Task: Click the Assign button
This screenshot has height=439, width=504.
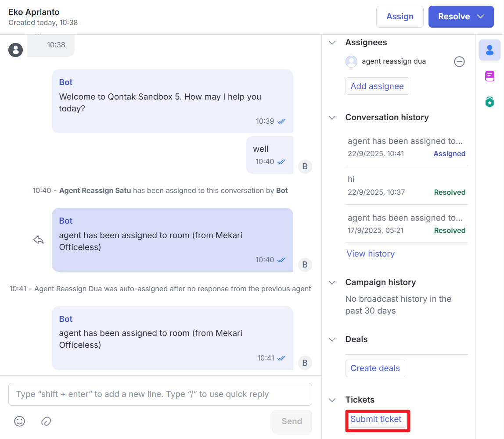Action: 400,17
